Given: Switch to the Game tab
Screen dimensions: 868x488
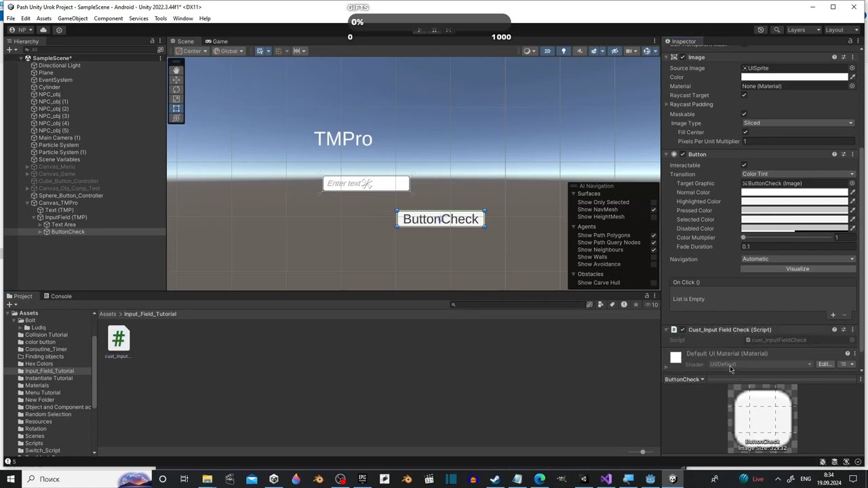Looking at the screenshot, I should click(x=216, y=41).
